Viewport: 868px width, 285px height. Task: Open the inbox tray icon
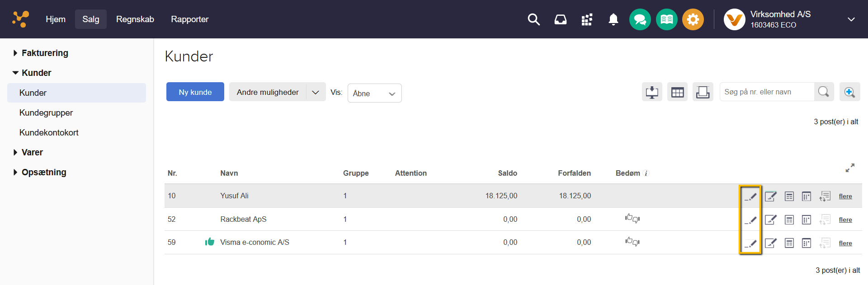560,19
